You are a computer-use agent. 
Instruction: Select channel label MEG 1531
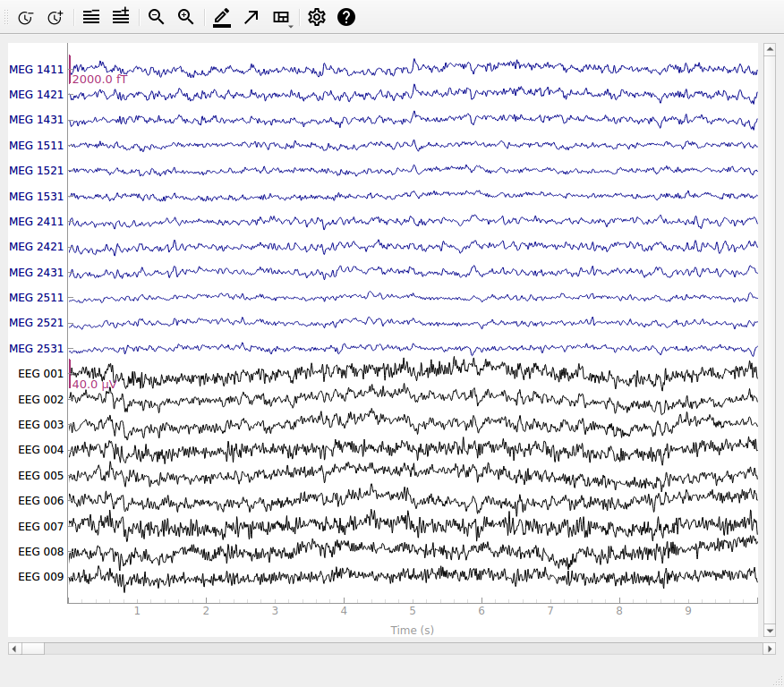(37, 197)
